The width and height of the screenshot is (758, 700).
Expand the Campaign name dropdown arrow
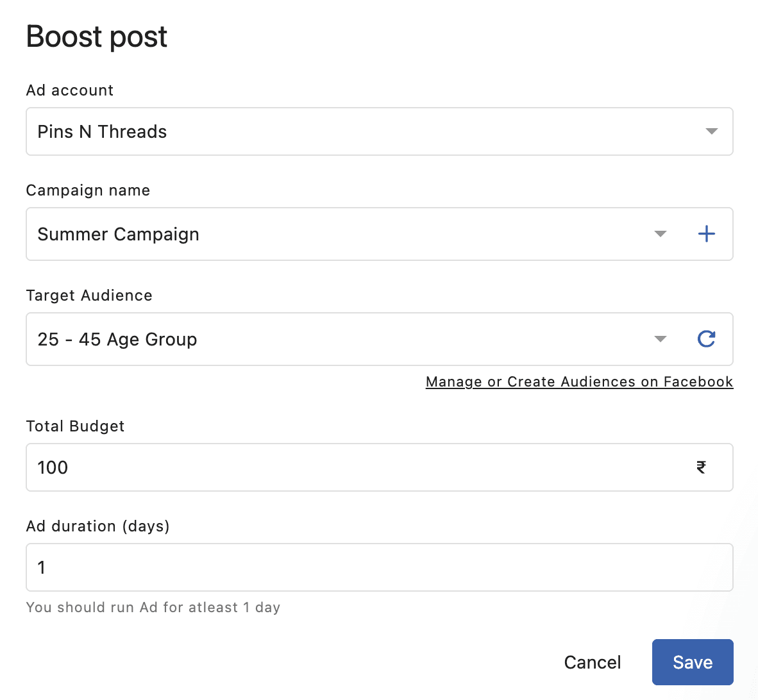660,234
